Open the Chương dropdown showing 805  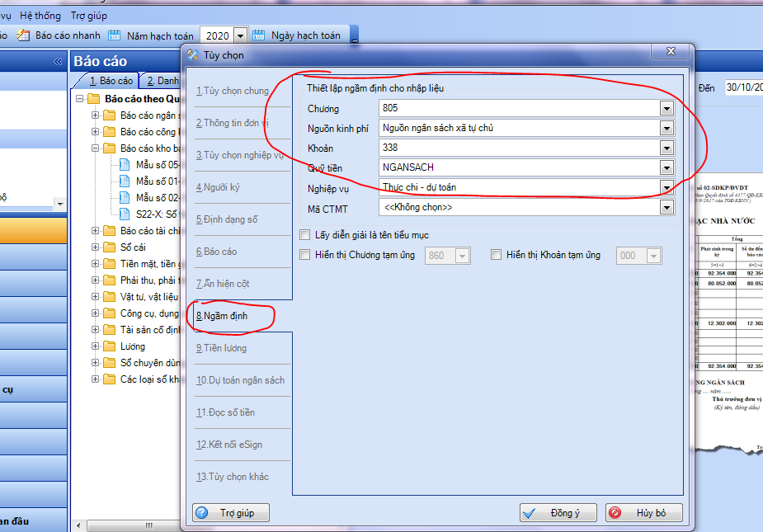[x=666, y=109]
